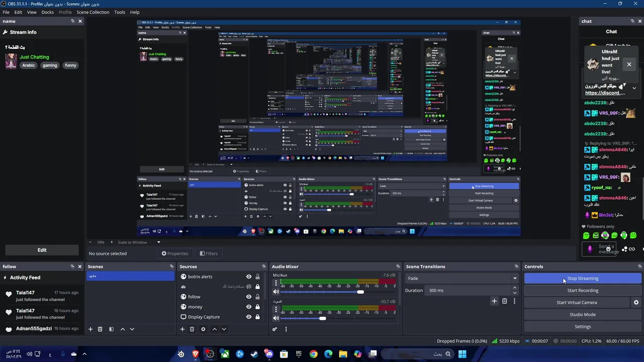Click Start Virtual Camera button

(x=577, y=303)
